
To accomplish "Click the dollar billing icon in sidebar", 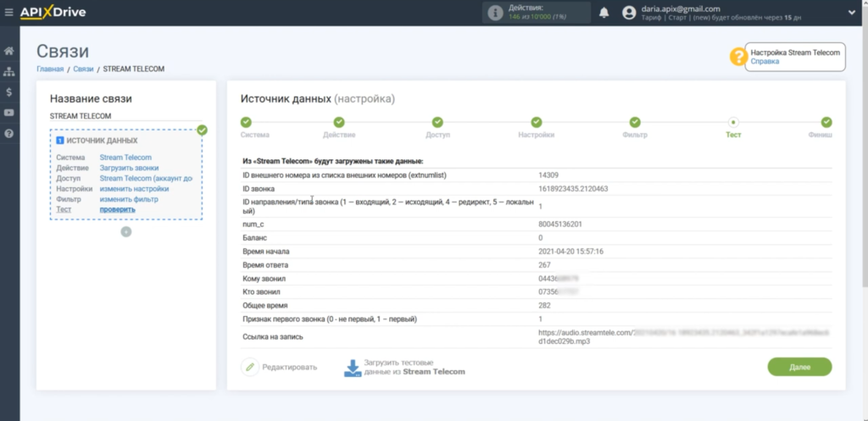I will click(x=9, y=92).
